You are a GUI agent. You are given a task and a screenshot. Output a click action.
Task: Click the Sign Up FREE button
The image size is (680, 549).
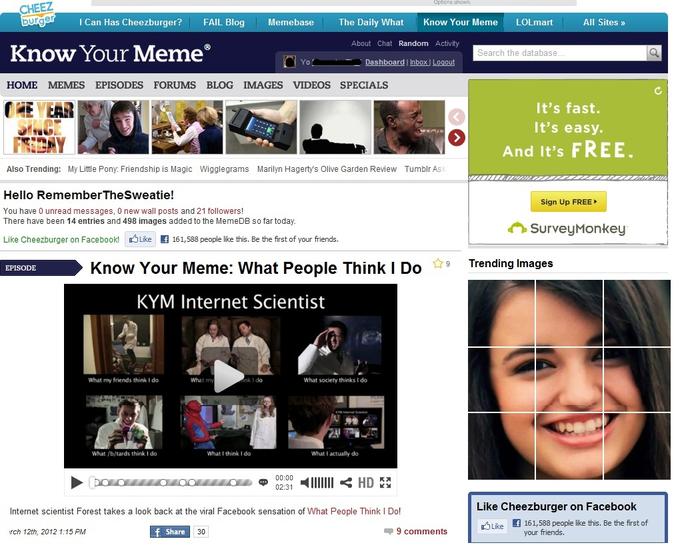coord(568,202)
